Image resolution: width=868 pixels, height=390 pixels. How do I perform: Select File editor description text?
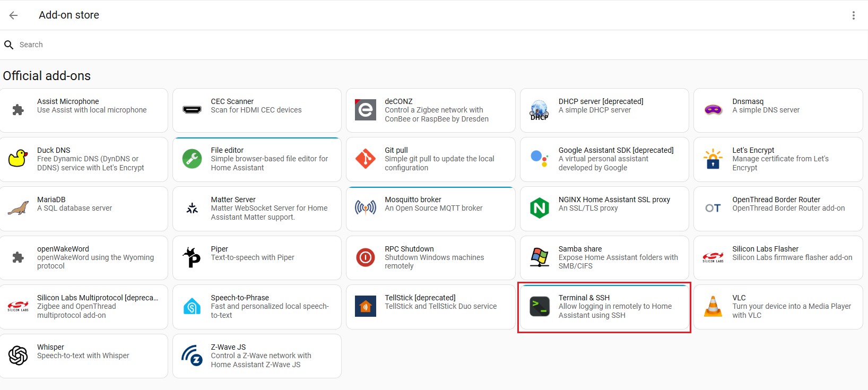tap(269, 163)
